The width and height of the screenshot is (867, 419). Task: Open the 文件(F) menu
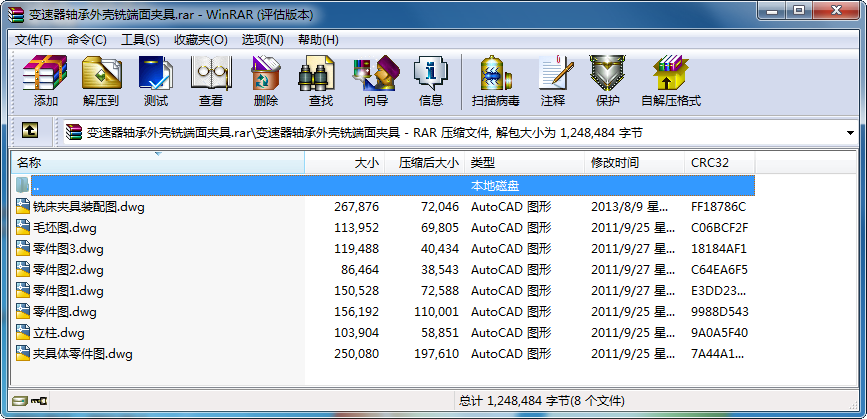coord(34,40)
